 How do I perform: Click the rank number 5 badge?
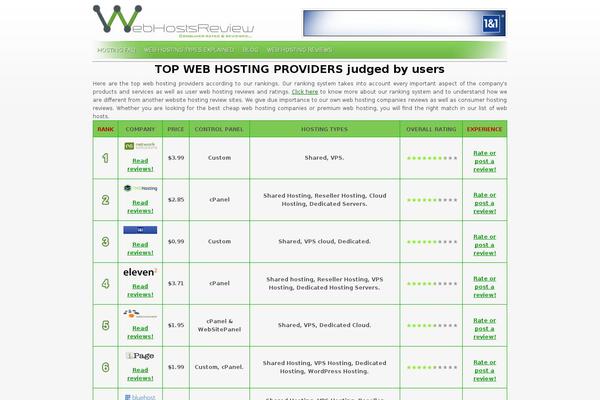(x=105, y=325)
